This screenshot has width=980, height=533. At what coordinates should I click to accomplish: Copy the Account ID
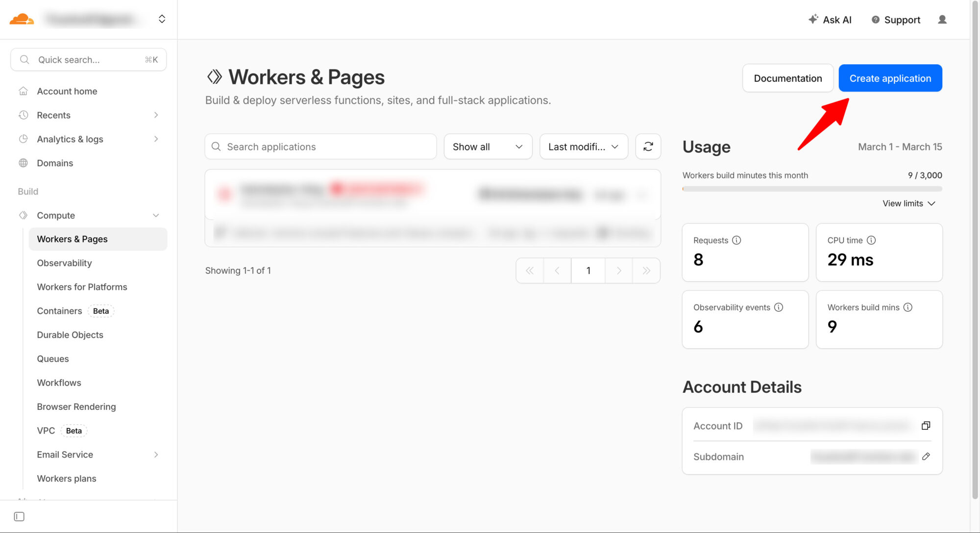click(926, 426)
